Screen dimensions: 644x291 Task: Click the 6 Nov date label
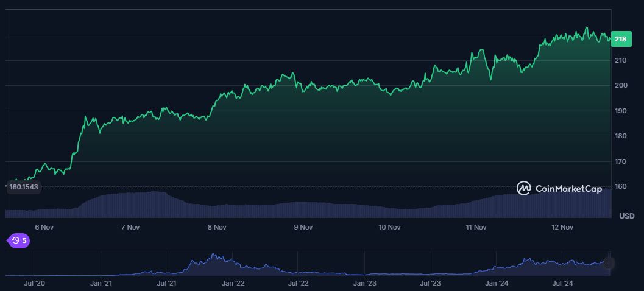click(x=44, y=227)
